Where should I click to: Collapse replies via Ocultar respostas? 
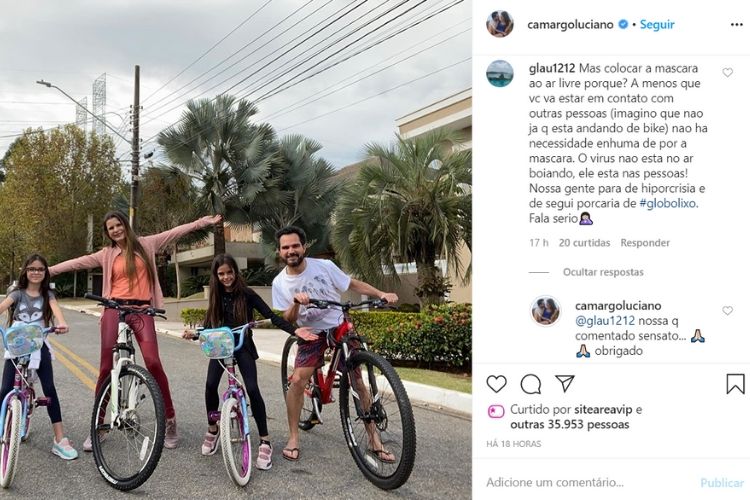tap(603, 272)
